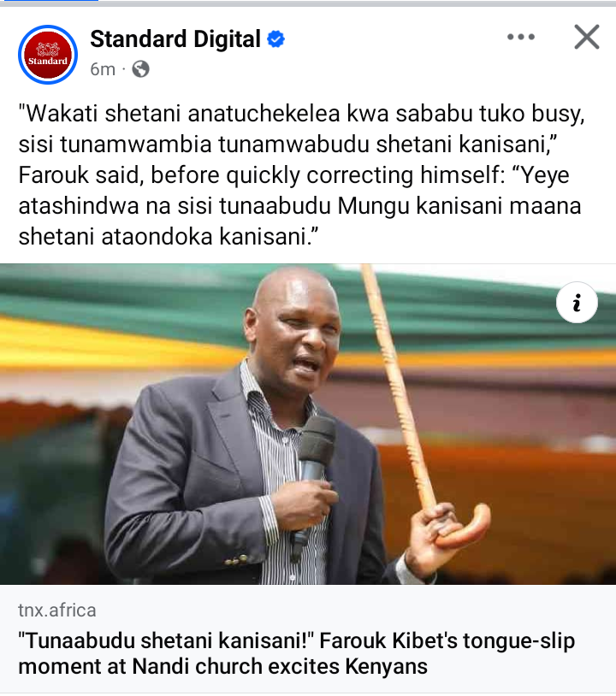
Task: Click the globe public audience icon
Action: coord(141,69)
